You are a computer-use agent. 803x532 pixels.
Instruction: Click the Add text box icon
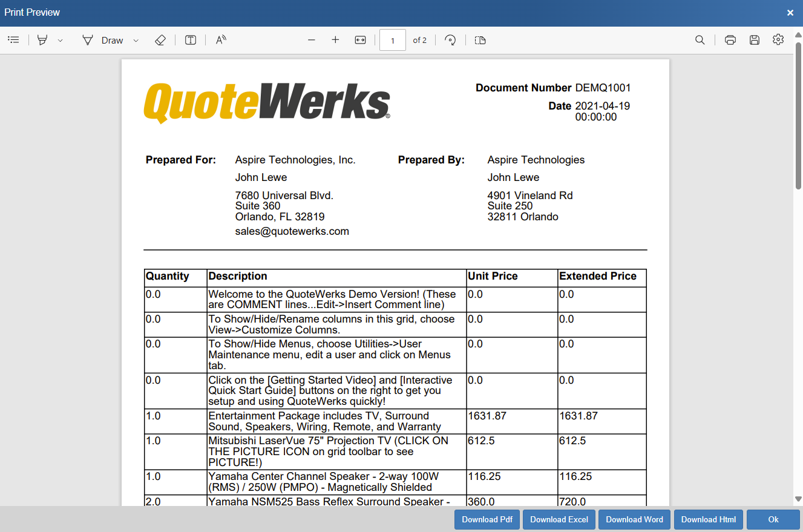click(x=191, y=40)
